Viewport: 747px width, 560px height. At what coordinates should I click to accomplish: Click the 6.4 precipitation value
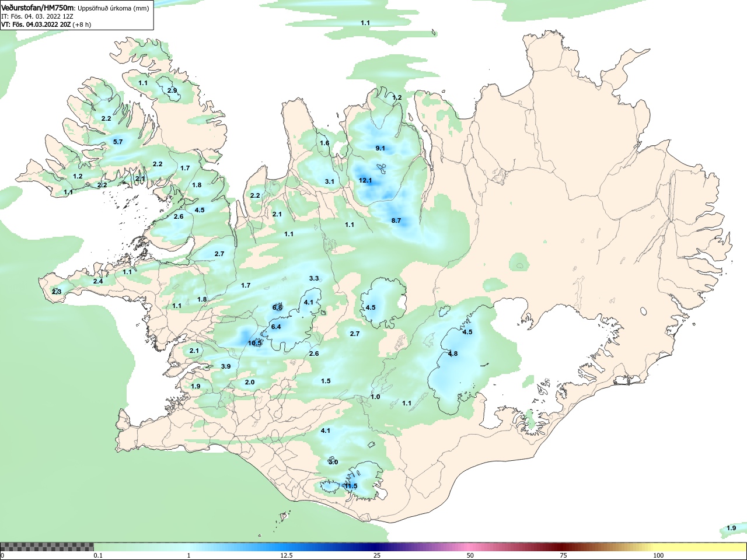click(276, 327)
